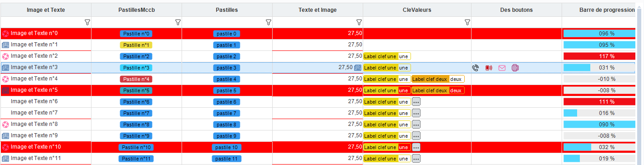This screenshot has height=165, width=644.
Task: Open the Pastilles column filter funnel
Action: pyautogui.click(x=269, y=22)
